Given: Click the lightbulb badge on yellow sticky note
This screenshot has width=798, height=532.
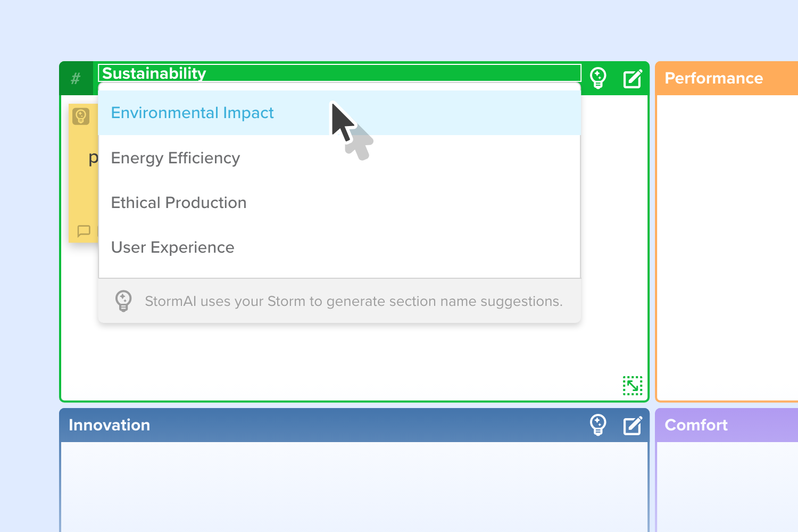Looking at the screenshot, I should (81, 117).
